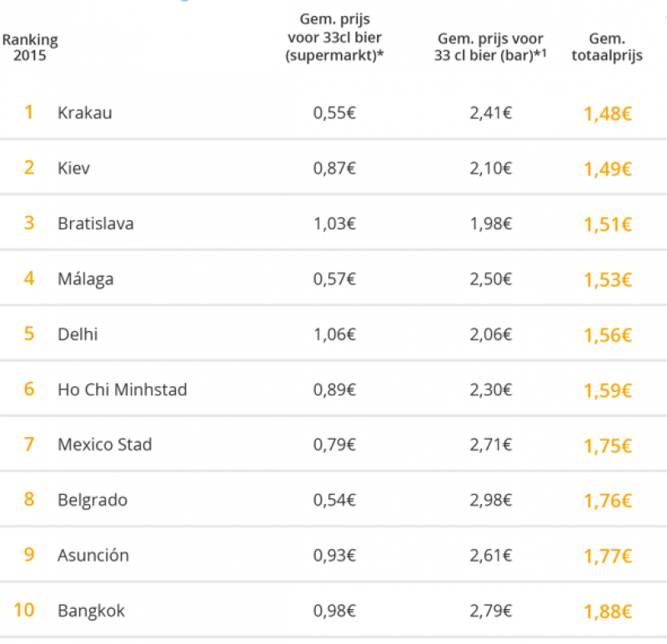Click the Ranking 2015 column header
Screen dimensions: 667x644
click(x=30, y=48)
